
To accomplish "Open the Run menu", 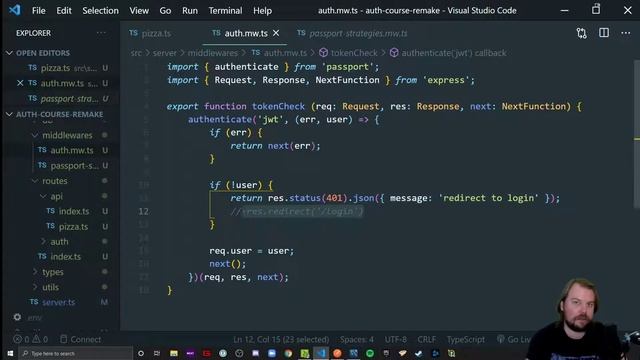I will pos(190,11).
